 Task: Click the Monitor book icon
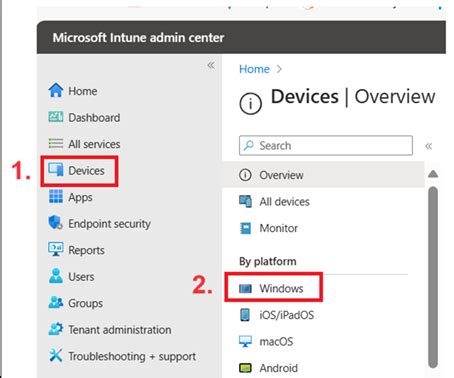click(246, 228)
